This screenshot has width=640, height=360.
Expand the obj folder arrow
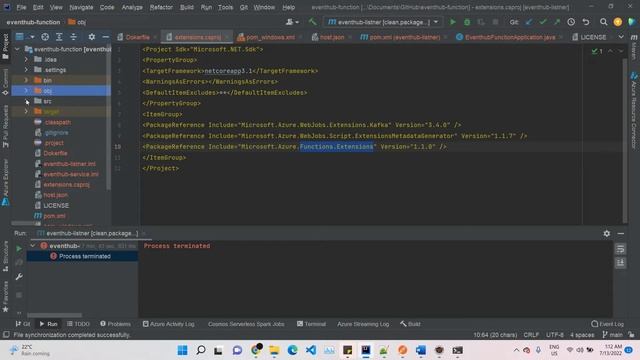26,91
